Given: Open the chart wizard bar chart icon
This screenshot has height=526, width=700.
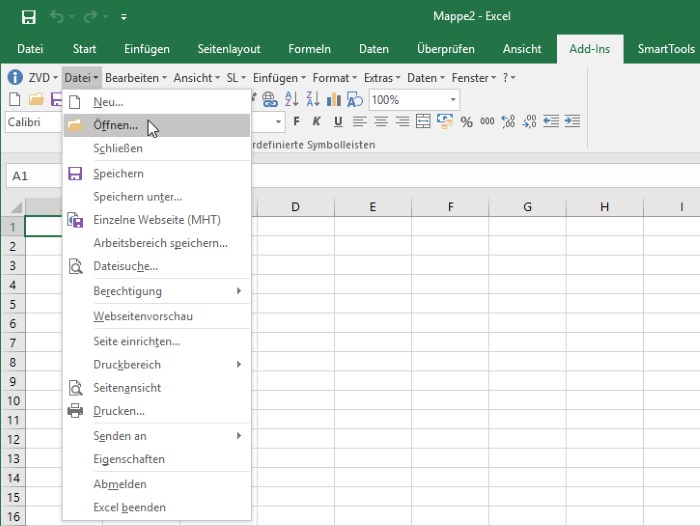Looking at the screenshot, I should pyautogui.click(x=333, y=99).
